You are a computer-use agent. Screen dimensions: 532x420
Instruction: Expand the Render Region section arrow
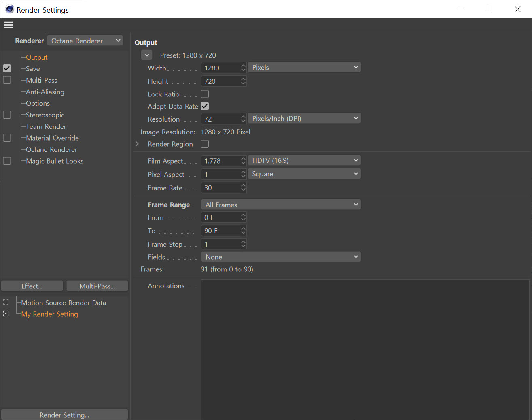(137, 144)
